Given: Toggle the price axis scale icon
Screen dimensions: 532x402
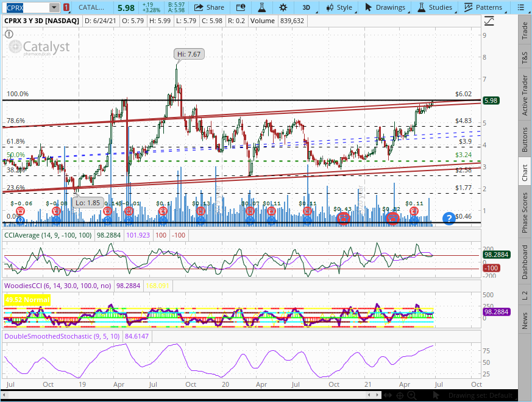Looking at the screenshot, I should coord(489,21).
